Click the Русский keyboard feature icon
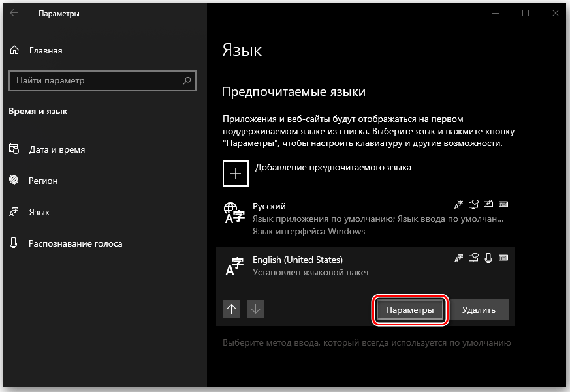 503,204
